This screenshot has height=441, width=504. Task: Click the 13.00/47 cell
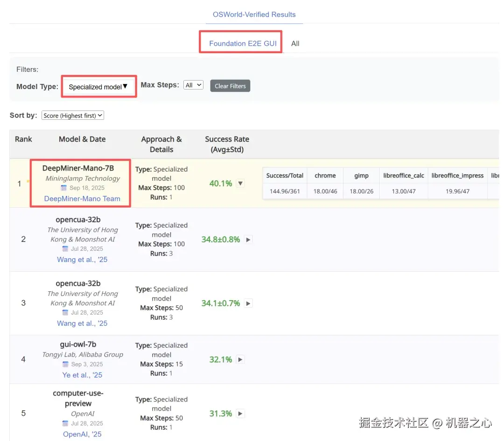403,191
